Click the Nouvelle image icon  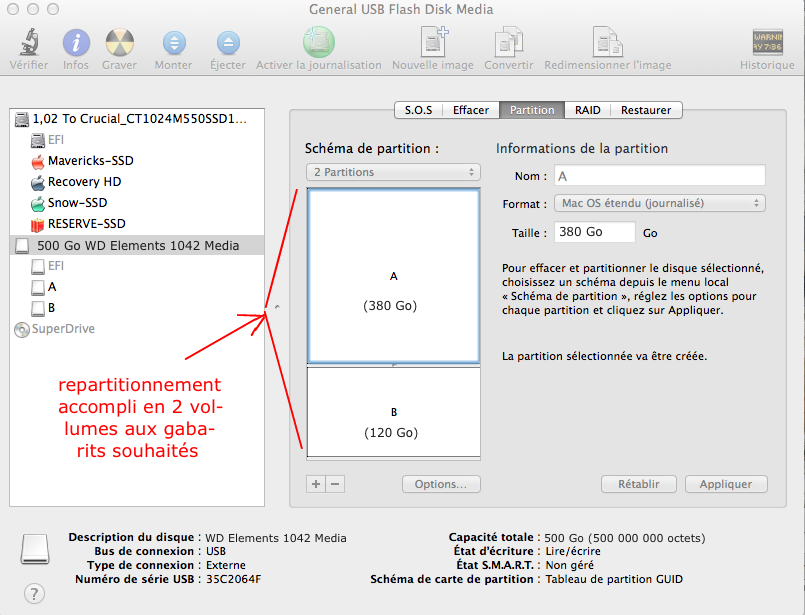pos(433,43)
